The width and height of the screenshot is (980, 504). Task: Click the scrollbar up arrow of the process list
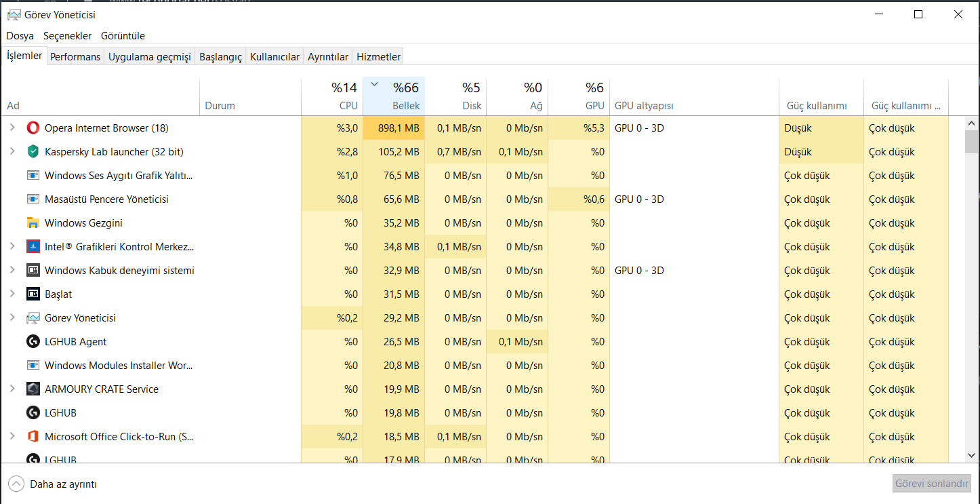[972, 123]
